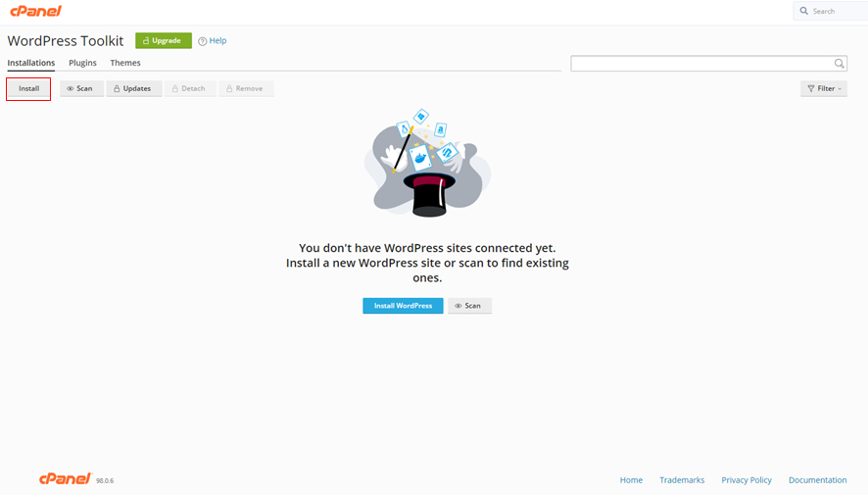Open the Filter dropdown

point(823,88)
